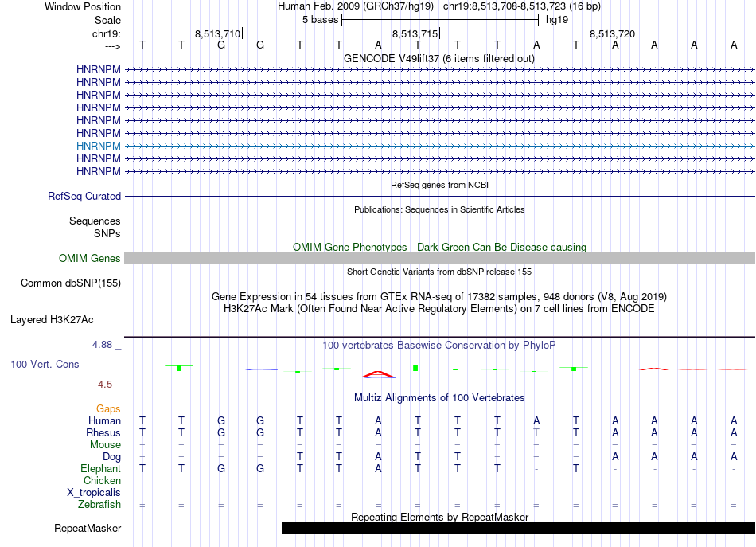Click the Layered H3K27Ac label
The image size is (756, 547).
tap(52, 320)
